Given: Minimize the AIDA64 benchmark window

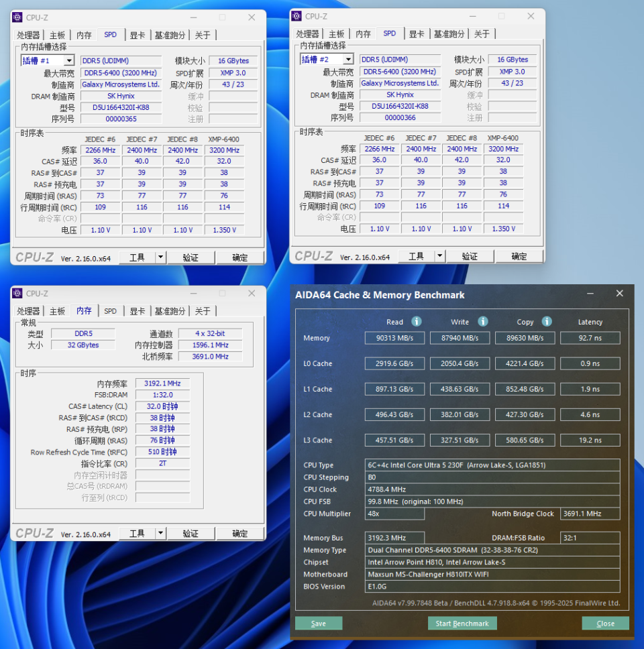Looking at the screenshot, I should (x=590, y=294).
